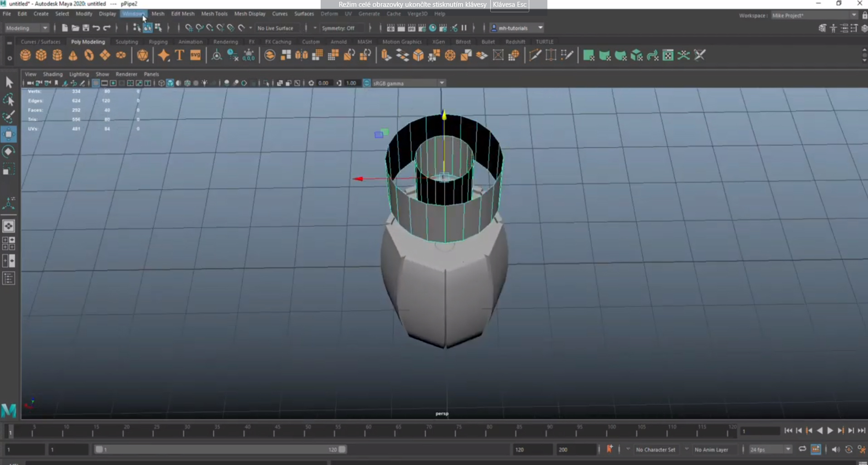
Task: Create a polygon disc from shelf
Action: (121, 55)
